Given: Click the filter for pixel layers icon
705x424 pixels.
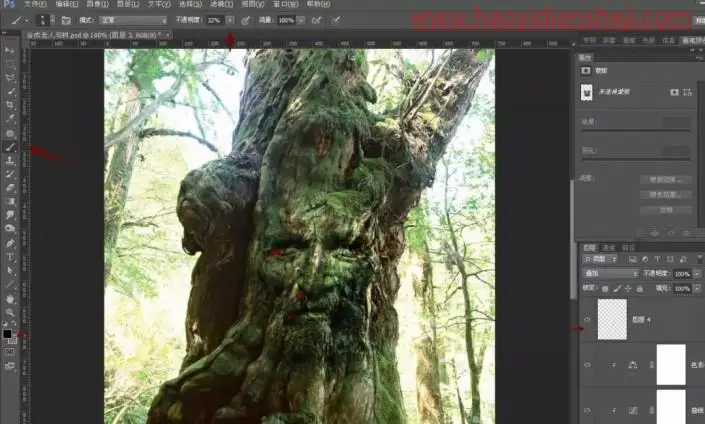Looking at the screenshot, I should click(x=632, y=259).
